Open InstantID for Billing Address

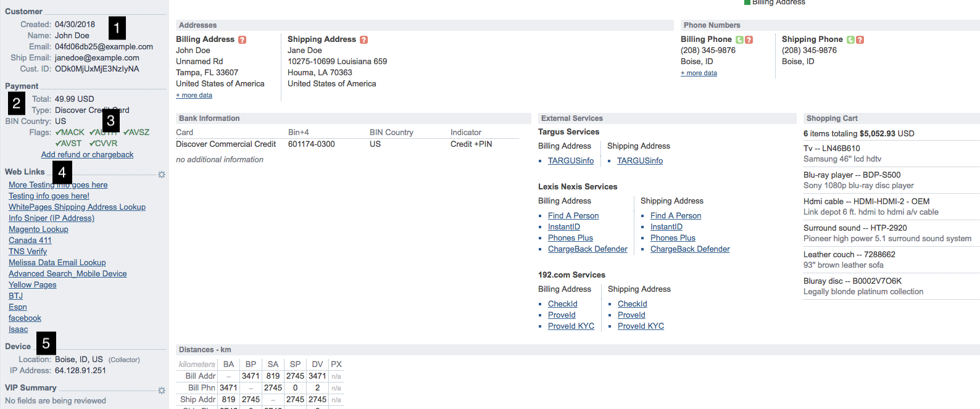564,227
